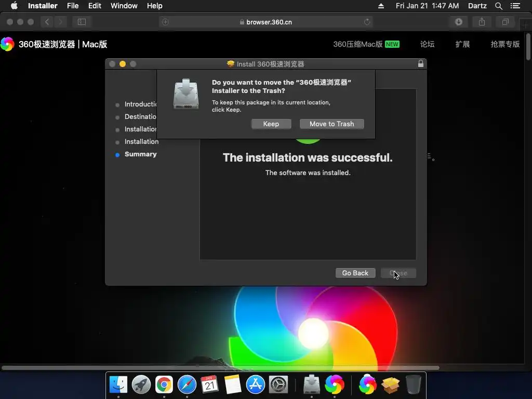Open the 论坛 forum link

coord(427,44)
